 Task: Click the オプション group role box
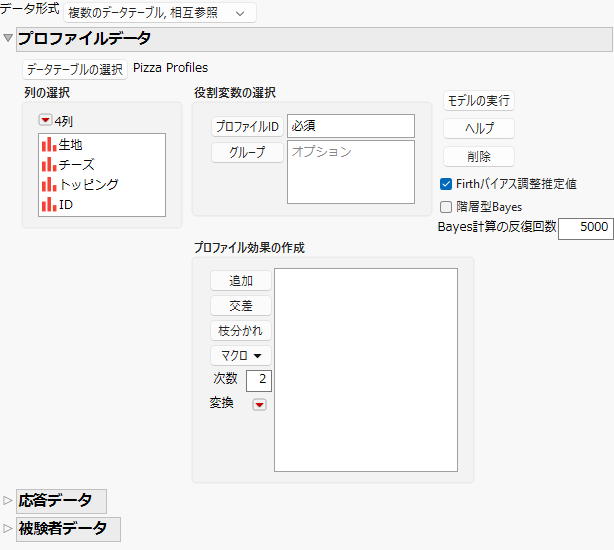(x=351, y=172)
